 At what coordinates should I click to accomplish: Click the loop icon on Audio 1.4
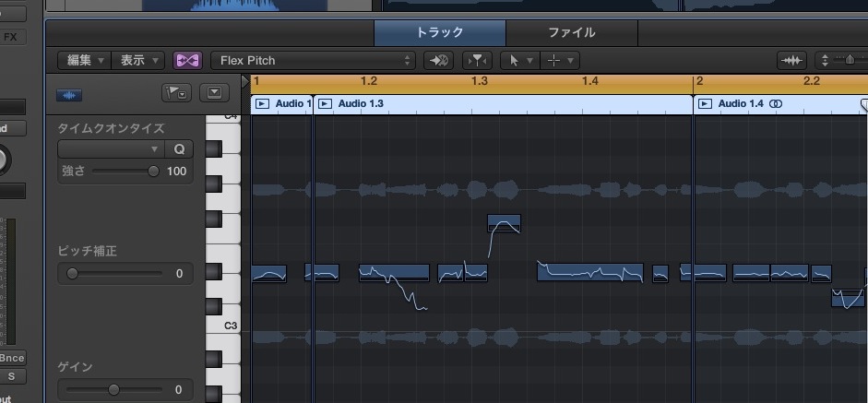tap(776, 103)
